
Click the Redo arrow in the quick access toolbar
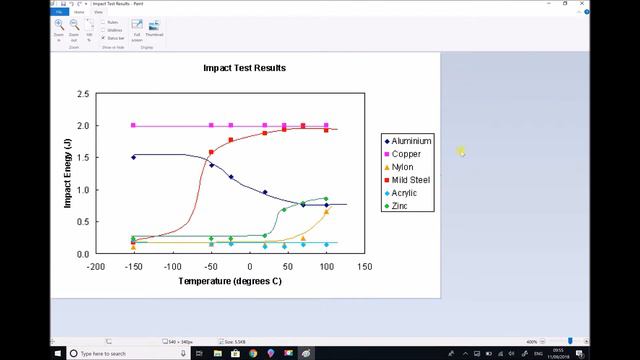pyautogui.click(x=80, y=4)
